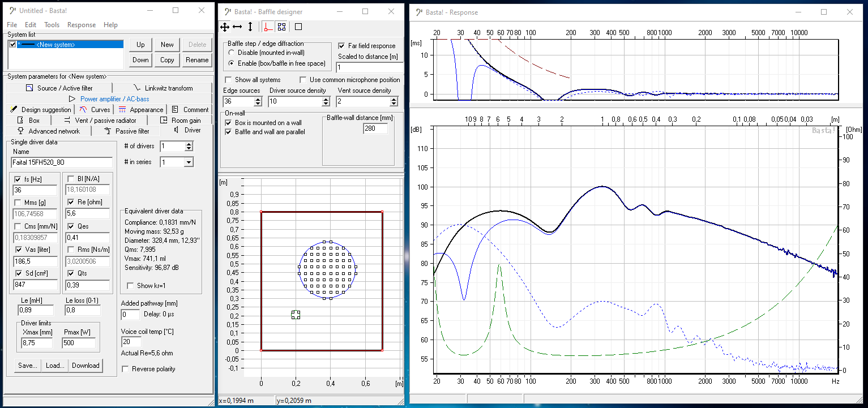Select the horizontal move arrow tool
The width and height of the screenshot is (868, 408).
click(237, 27)
